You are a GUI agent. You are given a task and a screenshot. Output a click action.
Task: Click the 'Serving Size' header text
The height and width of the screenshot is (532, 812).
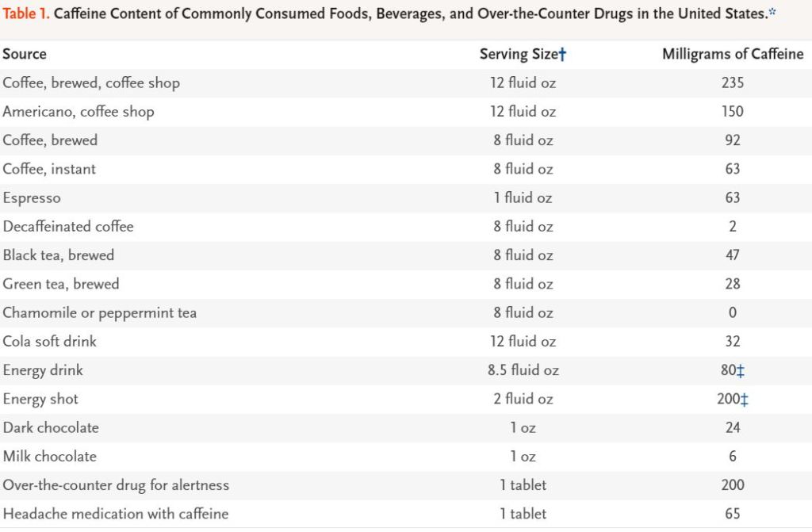(518, 54)
